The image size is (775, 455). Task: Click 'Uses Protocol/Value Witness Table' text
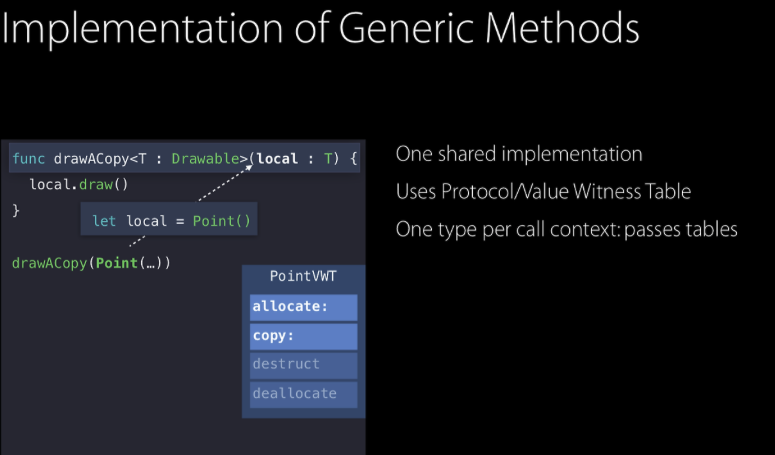(x=543, y=192)
